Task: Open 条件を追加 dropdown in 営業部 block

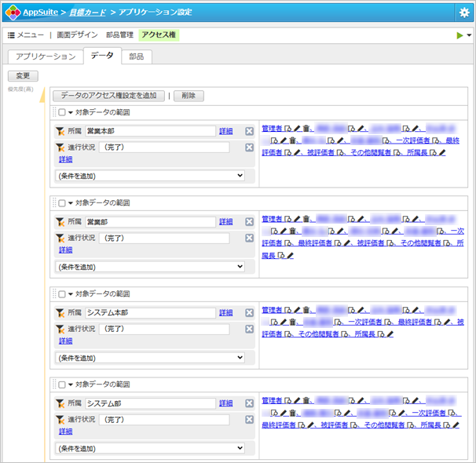Action: [150, 267]
